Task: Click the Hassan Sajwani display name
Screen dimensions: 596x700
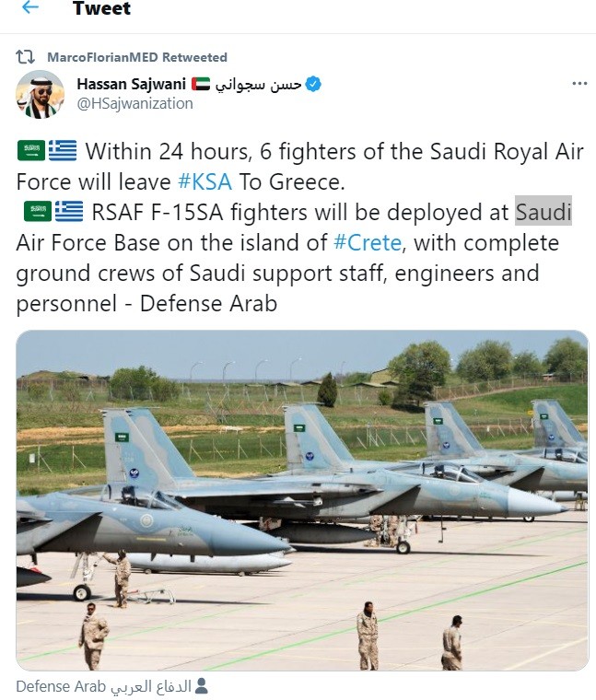Action: click(129, 85)
